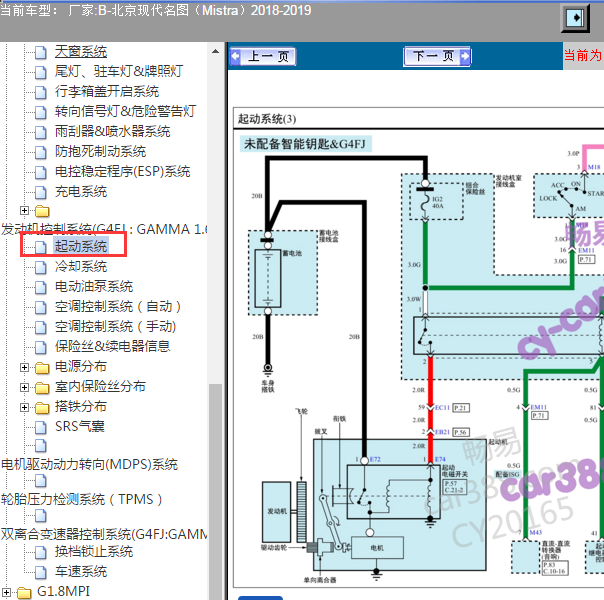Select 轮胎压力检测系统（TPMS） heading
This screenshot has height=600, width=604.
click(x=82, y=499)
